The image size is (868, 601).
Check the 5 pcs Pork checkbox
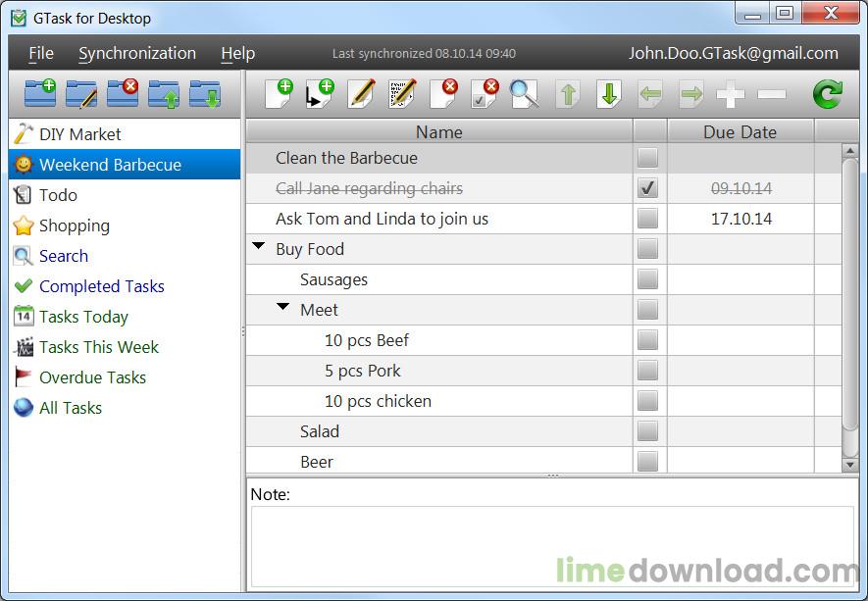647,371
